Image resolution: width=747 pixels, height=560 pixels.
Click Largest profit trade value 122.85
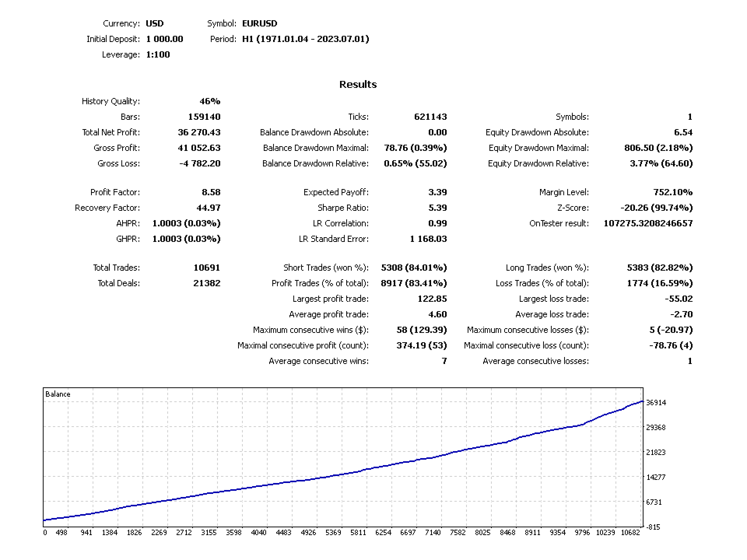coord(432,299)
